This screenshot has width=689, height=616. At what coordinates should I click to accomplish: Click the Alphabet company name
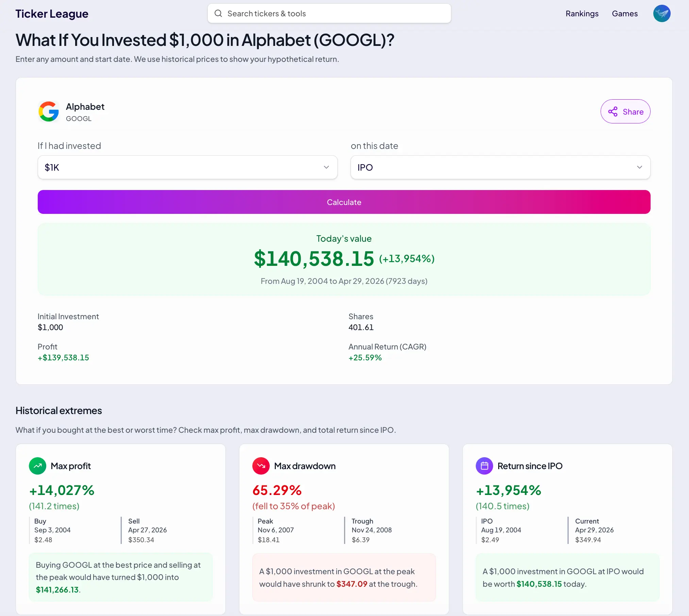pyautogui.click(x=85, y=107)
